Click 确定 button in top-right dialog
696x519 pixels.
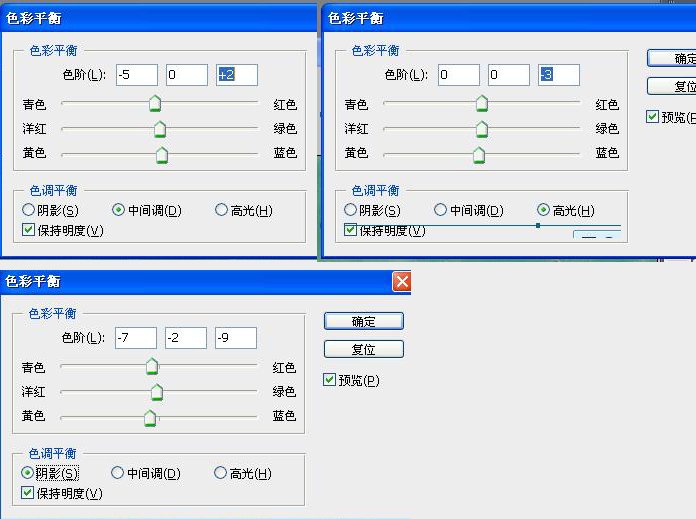click(x=671, y=58)
